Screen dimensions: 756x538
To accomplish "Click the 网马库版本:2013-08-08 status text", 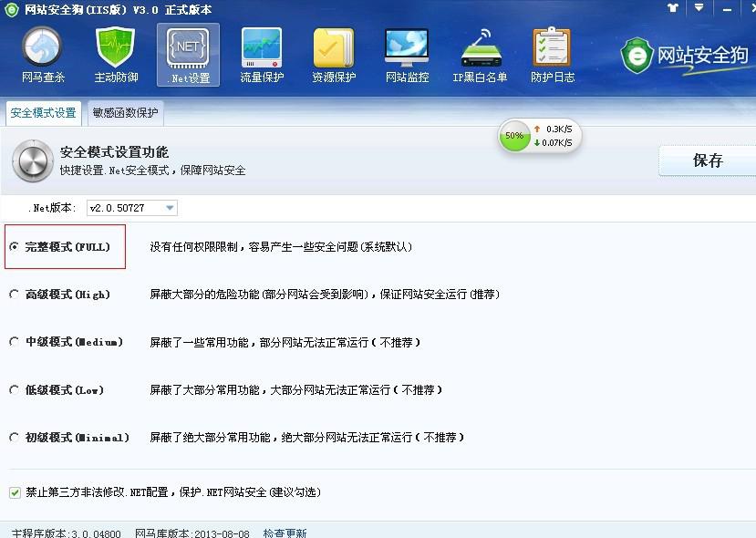I will pyautogui.click(x=192, y=533).
